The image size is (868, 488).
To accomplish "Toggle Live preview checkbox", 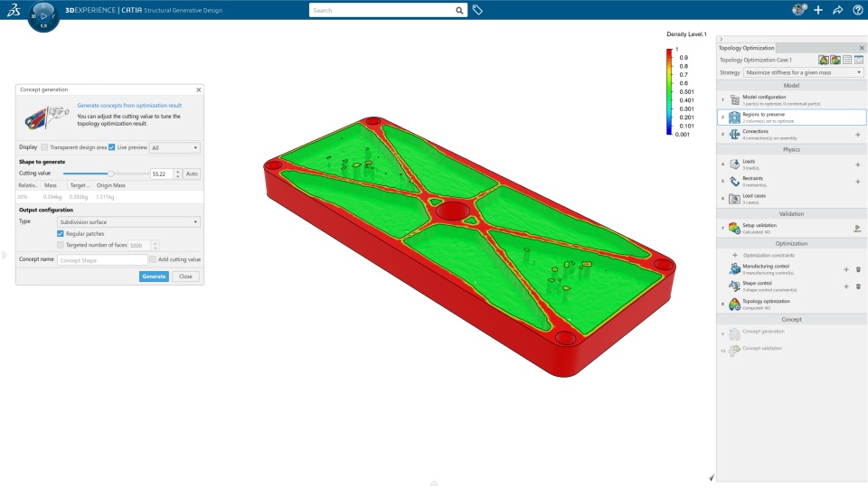I will click(112, 147).
